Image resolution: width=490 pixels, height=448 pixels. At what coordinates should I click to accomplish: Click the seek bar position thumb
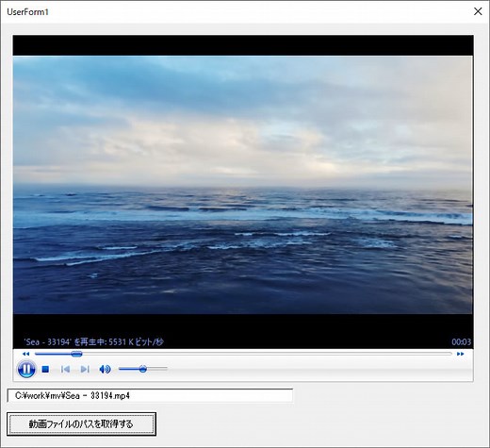click(x=76, y=354)
